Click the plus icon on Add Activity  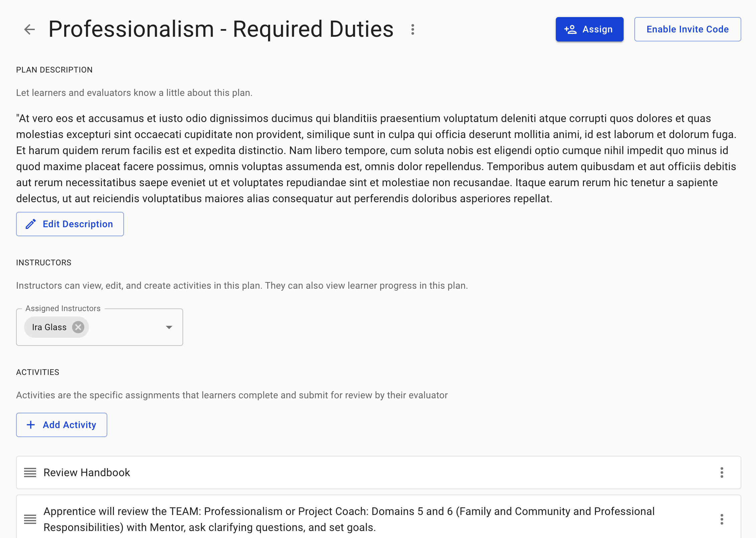31,425
